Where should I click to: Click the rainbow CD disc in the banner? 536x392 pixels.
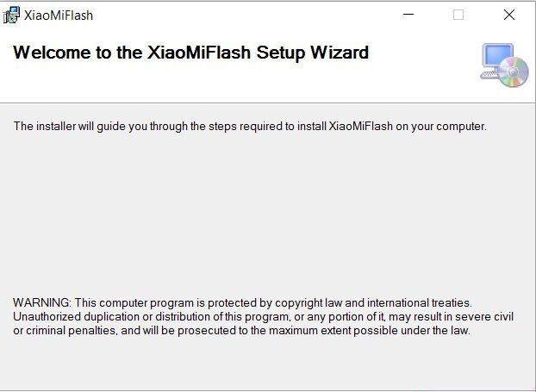tap(514, 72)
